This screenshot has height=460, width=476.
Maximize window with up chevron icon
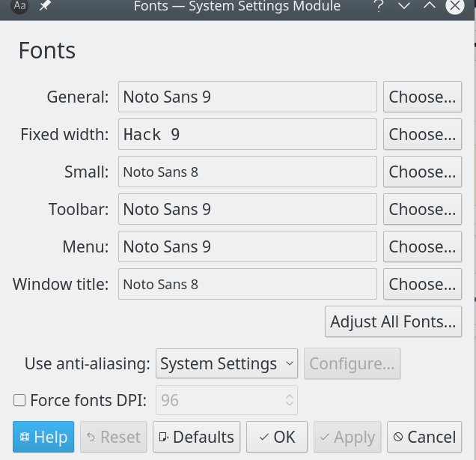click(430, 4)
